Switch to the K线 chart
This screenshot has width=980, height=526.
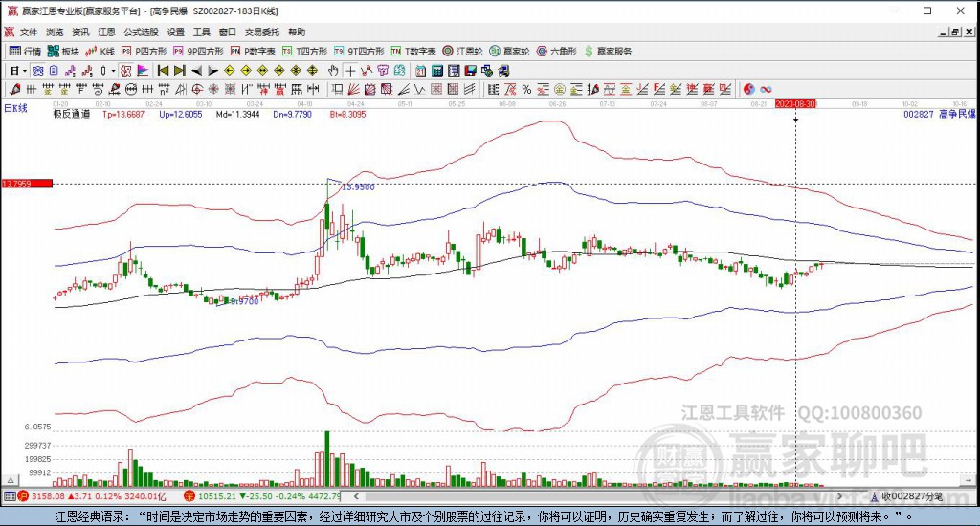point(100,52)
